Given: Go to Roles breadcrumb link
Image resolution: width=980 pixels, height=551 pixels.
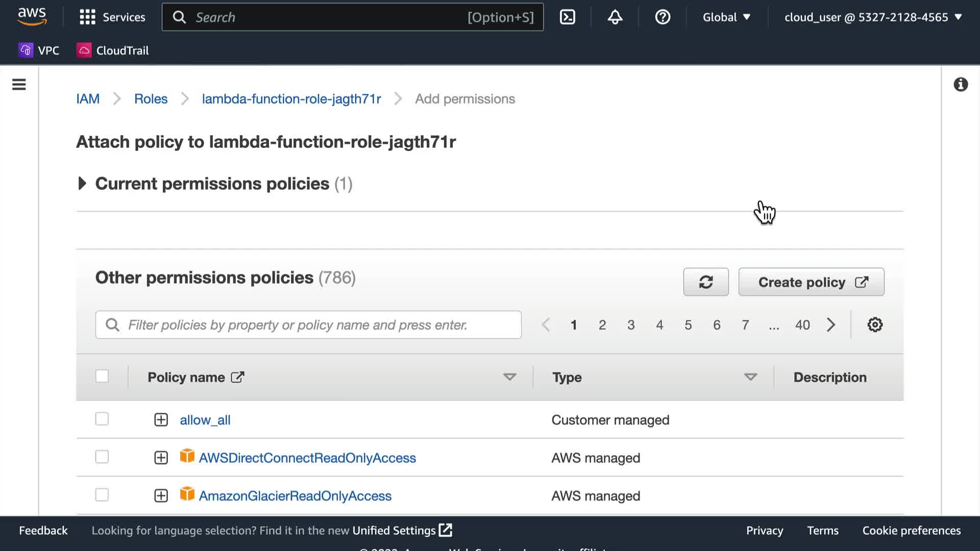Looking at the screenshot, I should [x=151, y=98].
